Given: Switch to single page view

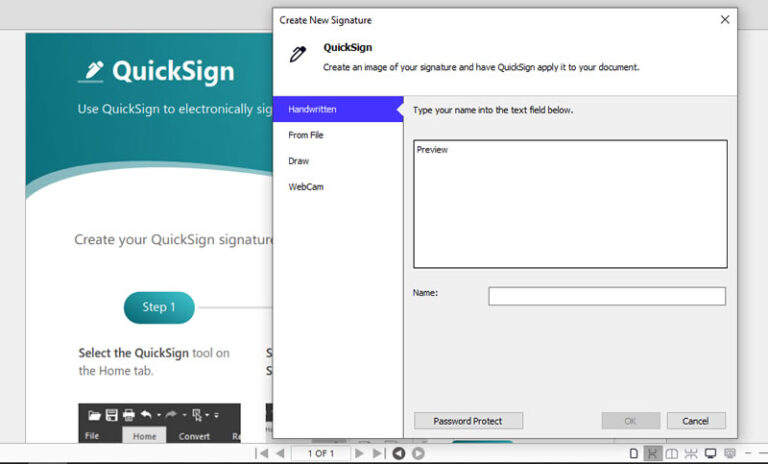Looking at the screenshot, I should 633,453.
